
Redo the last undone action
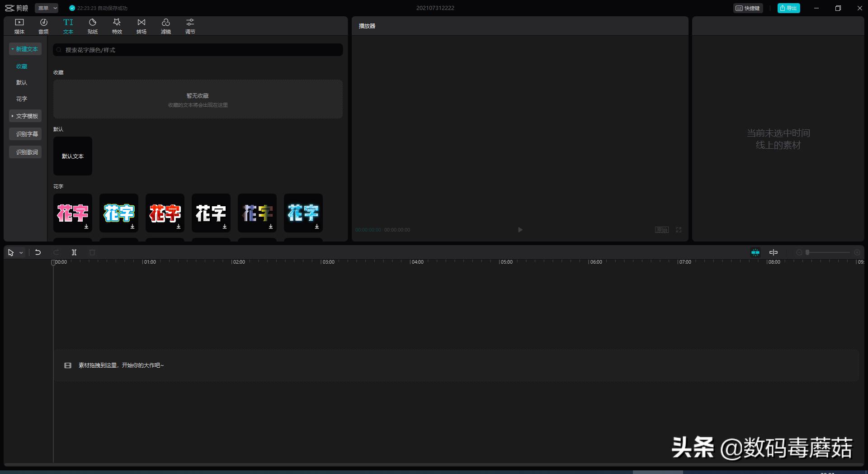(56, 252)
